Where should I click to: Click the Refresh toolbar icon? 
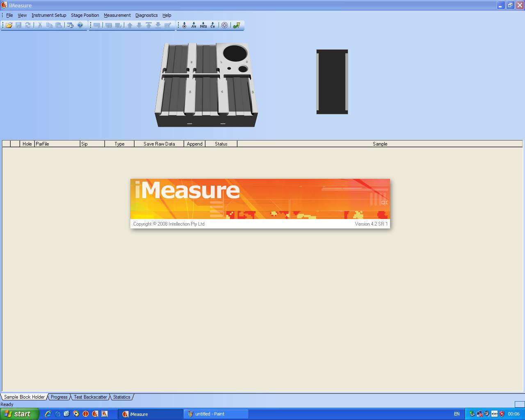pos(28,25)
